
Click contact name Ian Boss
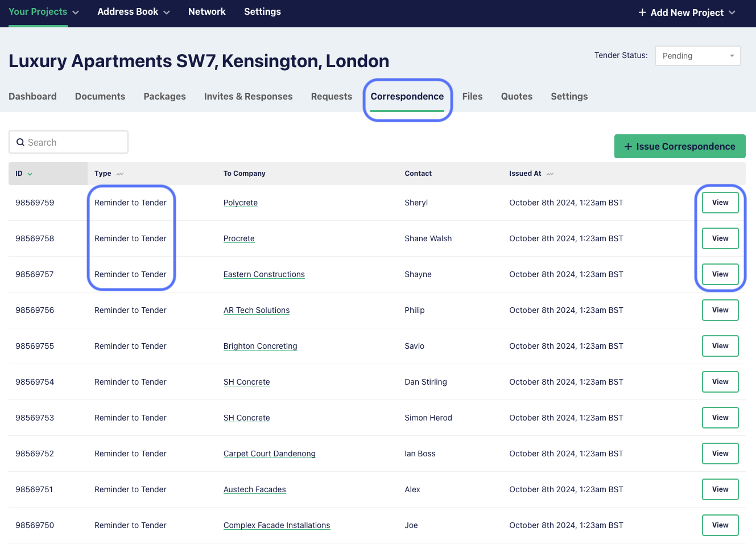420,454
